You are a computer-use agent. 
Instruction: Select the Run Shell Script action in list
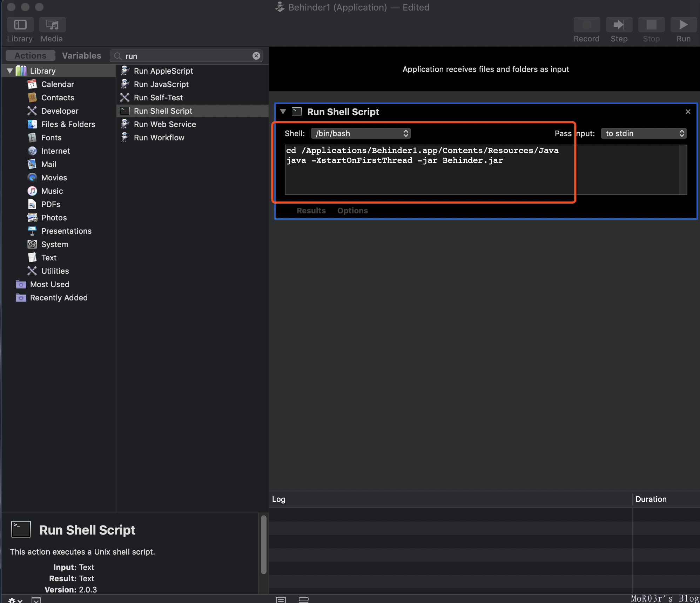point(193,111)
